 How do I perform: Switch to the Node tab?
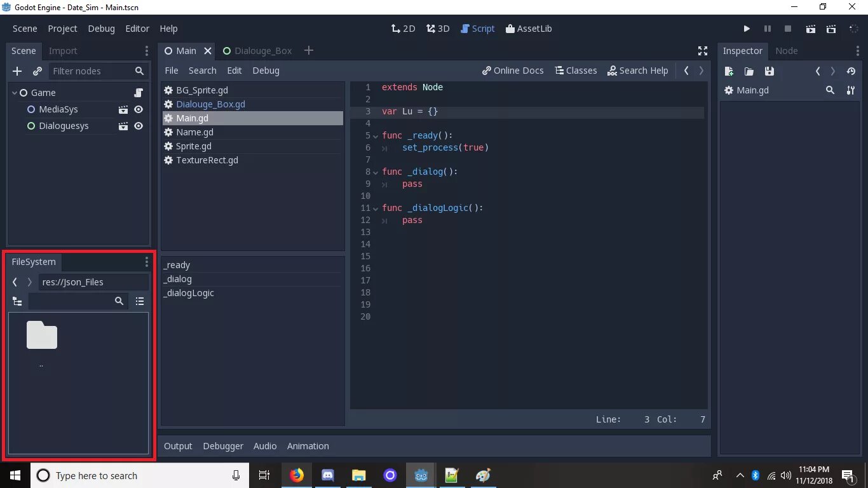point(786,51)
